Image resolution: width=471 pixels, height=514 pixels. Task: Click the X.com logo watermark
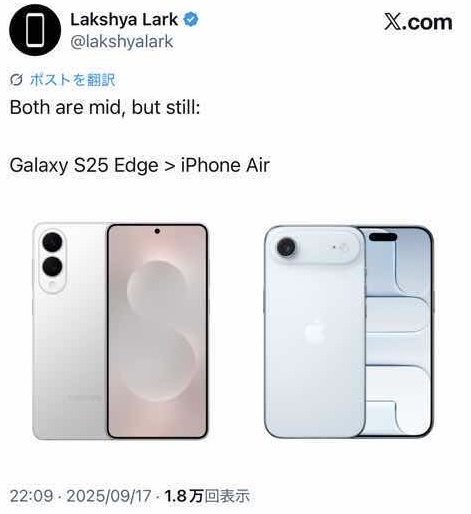[418, 22]
